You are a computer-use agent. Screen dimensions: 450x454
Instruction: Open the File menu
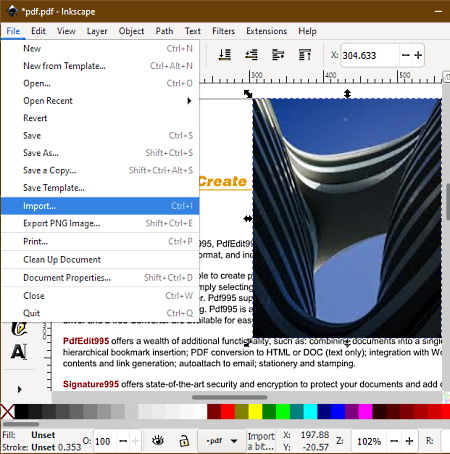pos(13,31)
